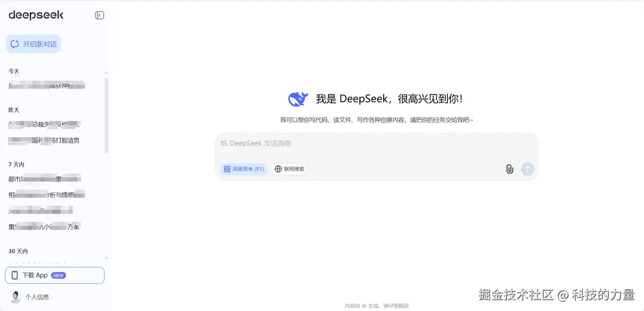Click the user avatar picture

(x=16, y=297)
